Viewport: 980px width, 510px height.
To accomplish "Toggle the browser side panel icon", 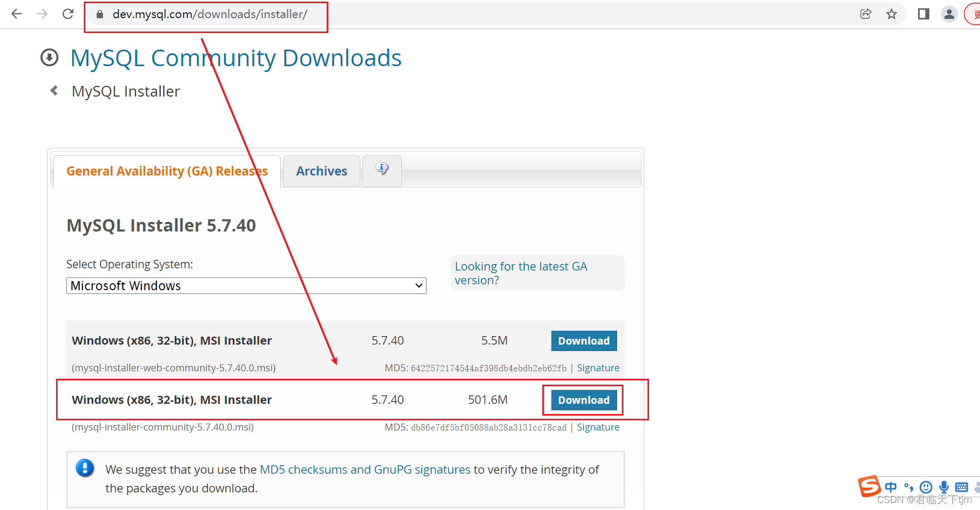I will coord(923,14).
